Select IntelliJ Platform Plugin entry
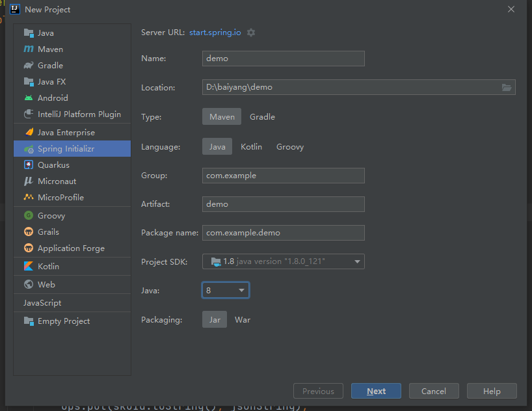 pos(72,114)
